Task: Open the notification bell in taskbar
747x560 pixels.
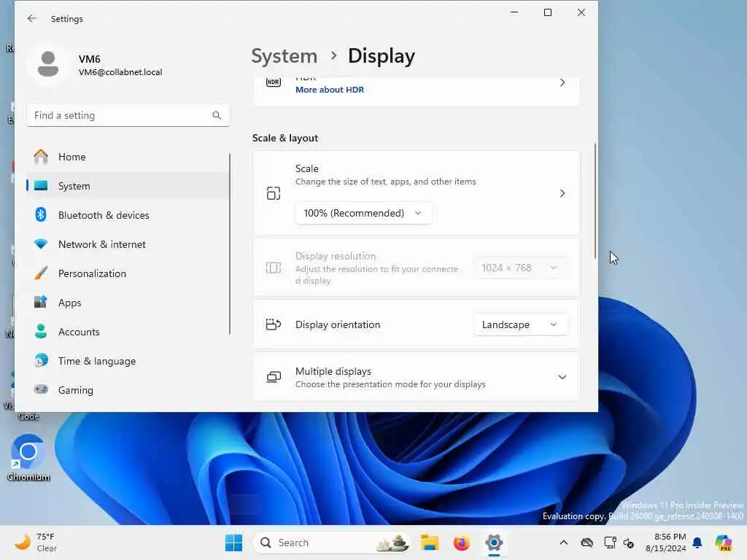Action: 697,542
